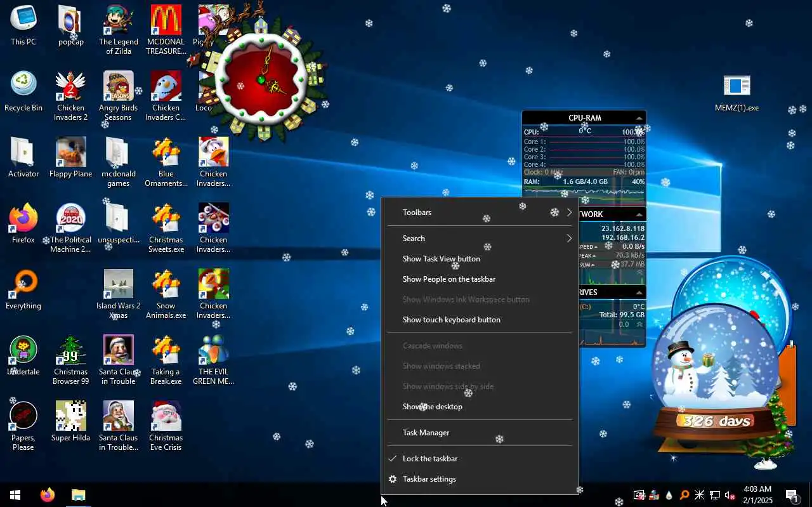The height and width of the screenshot is (507, 812).
Task: Select the Chicken Invaders 2 shortcut
Action: [x=70, y=96]
